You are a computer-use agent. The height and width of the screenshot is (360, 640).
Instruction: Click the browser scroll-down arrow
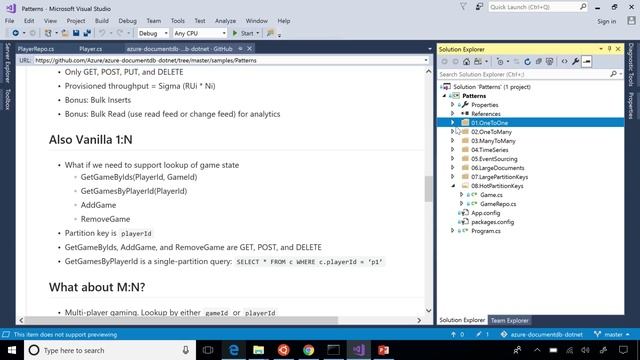point(428,311)
